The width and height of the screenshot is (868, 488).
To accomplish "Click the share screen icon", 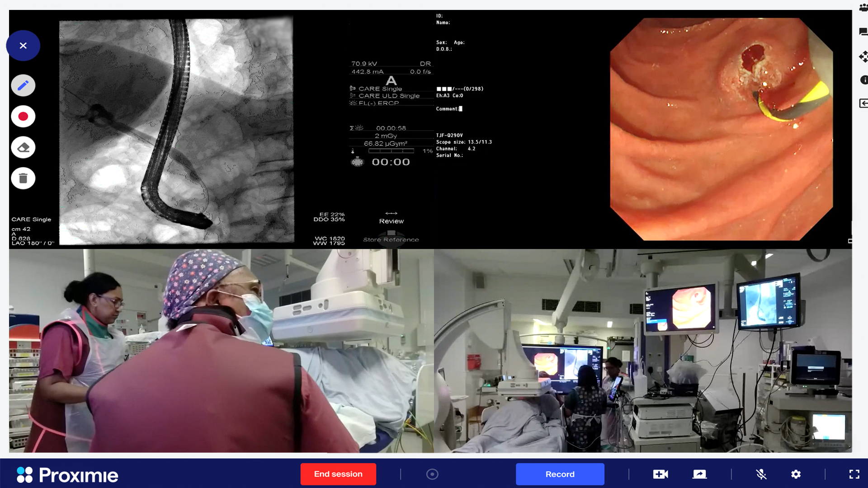I will [x=699, y=474].
